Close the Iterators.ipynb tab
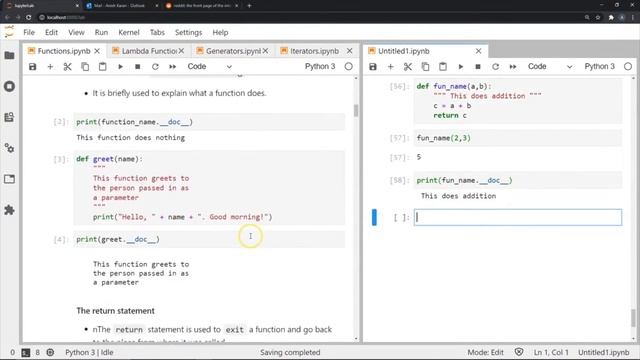Image resolution: width=640 pixels, height=360 pixels. coord(349,51)
